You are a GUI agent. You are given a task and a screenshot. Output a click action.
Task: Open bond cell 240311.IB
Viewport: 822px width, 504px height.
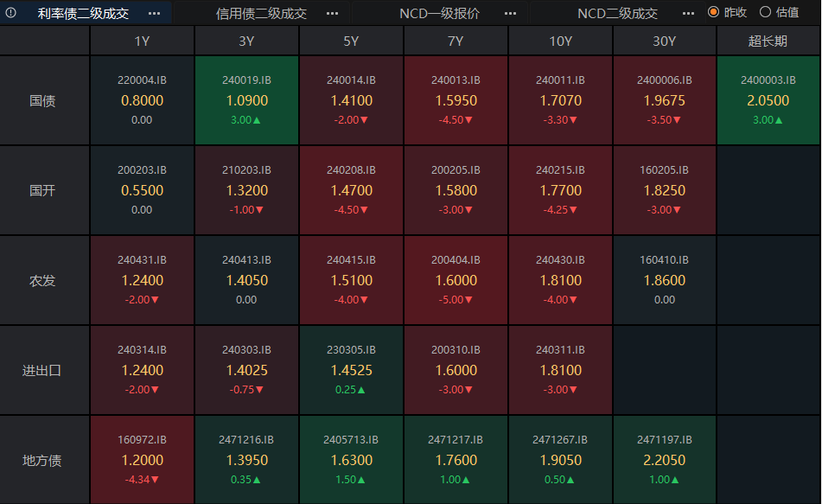point(560,370)
